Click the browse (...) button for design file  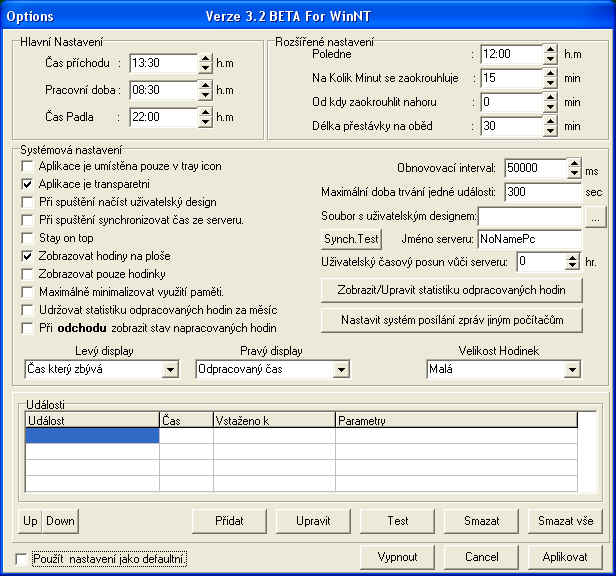tap(593, 215)
